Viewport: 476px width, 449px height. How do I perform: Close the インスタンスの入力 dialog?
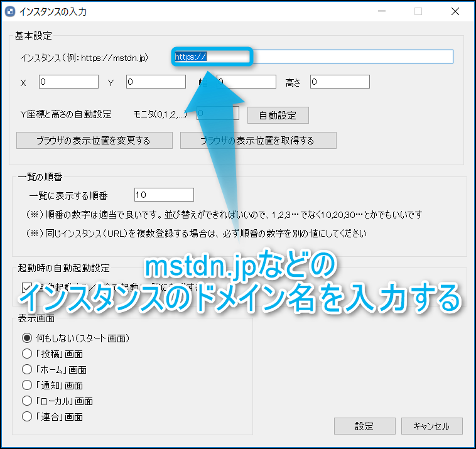click(455, 11)
